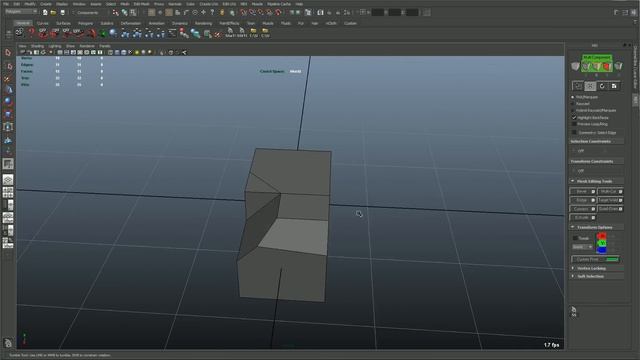Click the Target Weld button

click(608, 200)
